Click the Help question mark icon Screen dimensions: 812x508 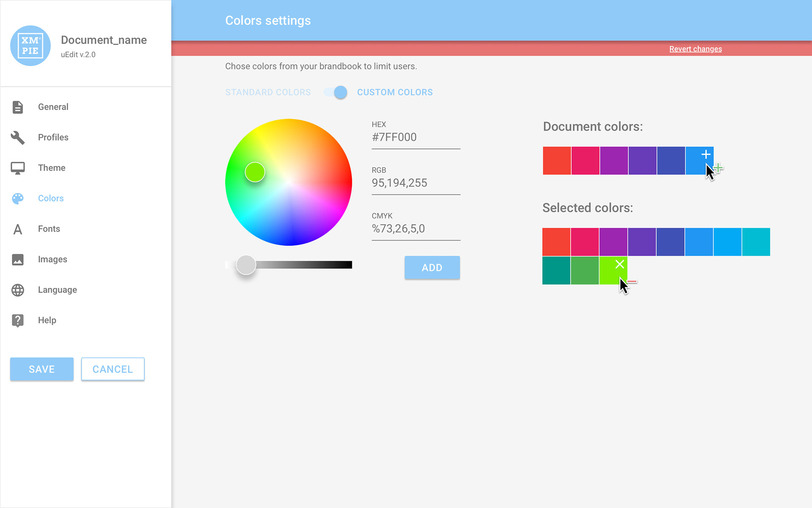[18, 320]
